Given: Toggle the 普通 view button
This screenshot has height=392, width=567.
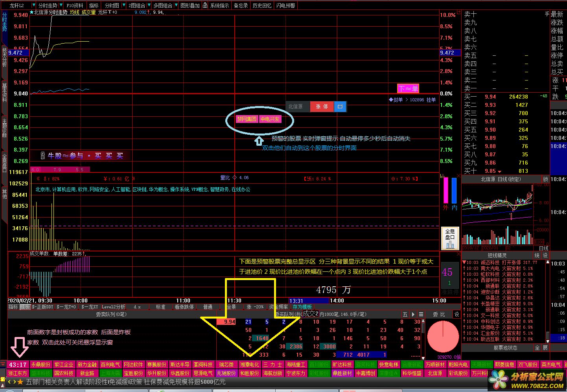Looking at the screenshot, I should pyautogui.click(x=208, y=307).
